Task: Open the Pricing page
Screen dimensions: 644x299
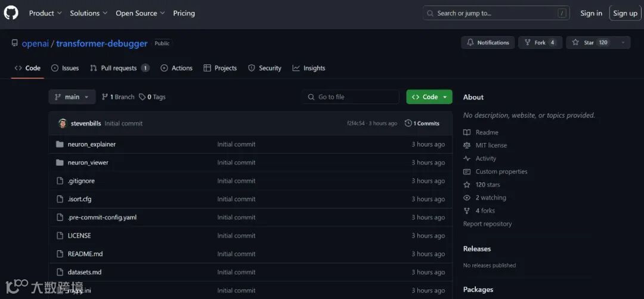Action: point(184,13)
